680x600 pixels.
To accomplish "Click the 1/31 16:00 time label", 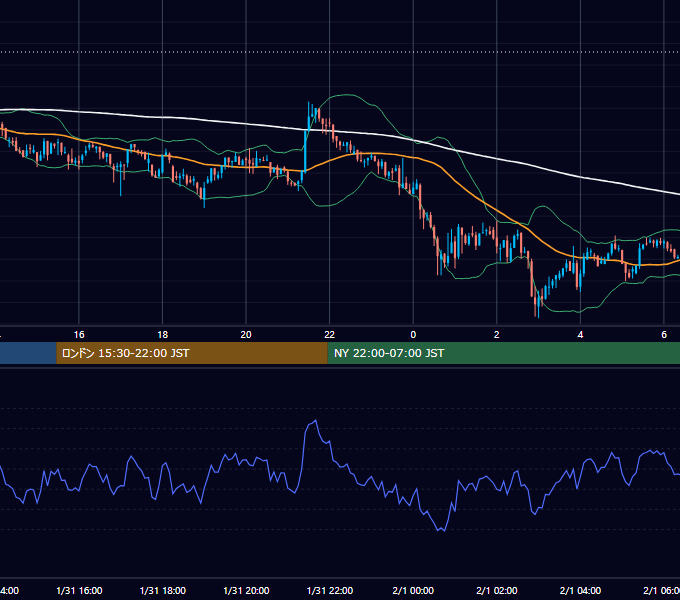I will click(79, 590).
